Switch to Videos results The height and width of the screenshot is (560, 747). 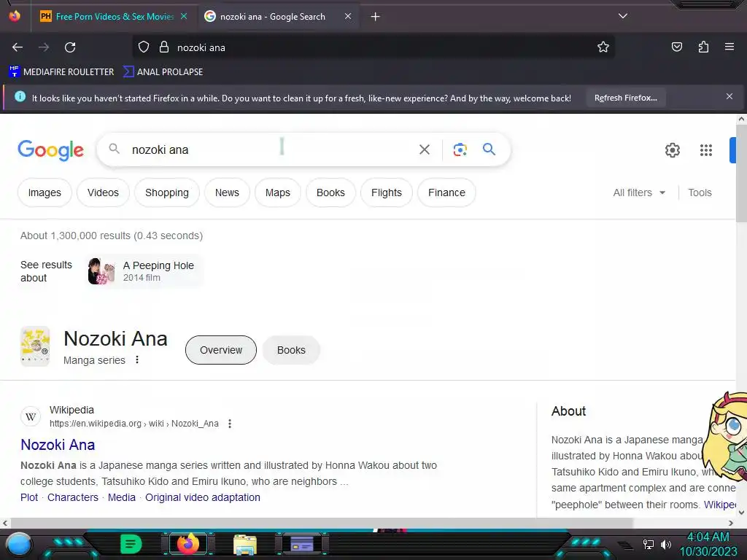(x=103, y=192)
